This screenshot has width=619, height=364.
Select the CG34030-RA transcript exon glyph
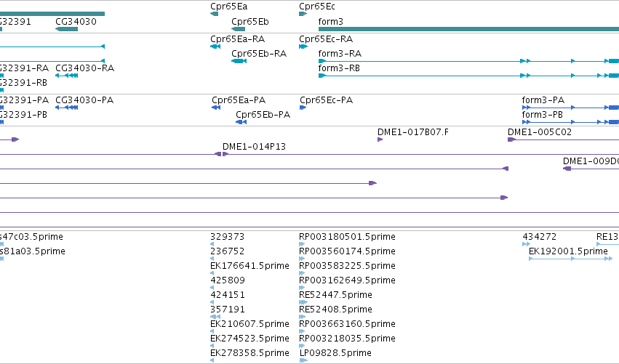tap(67, 76)
